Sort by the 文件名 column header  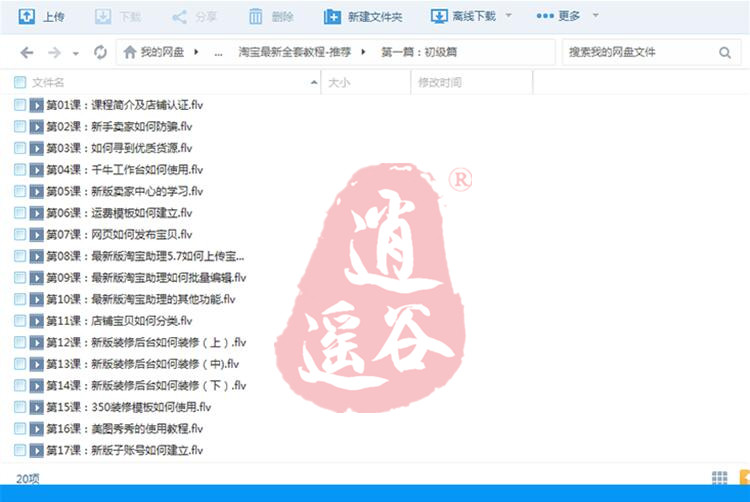click(x=48, y=83)
